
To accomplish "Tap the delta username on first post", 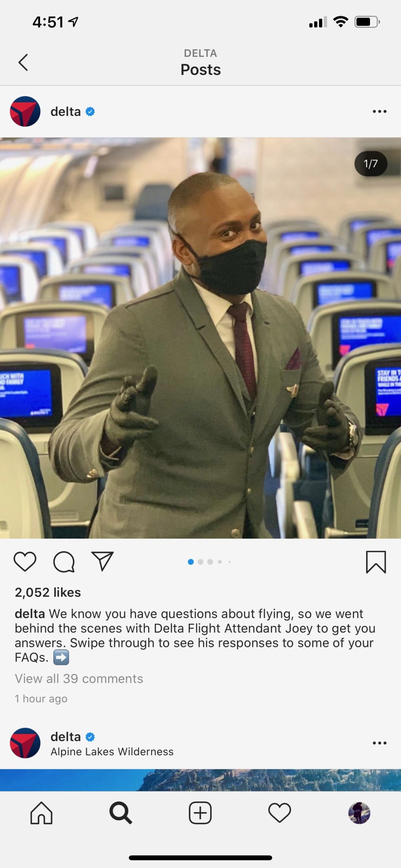I will coord(66,112).
